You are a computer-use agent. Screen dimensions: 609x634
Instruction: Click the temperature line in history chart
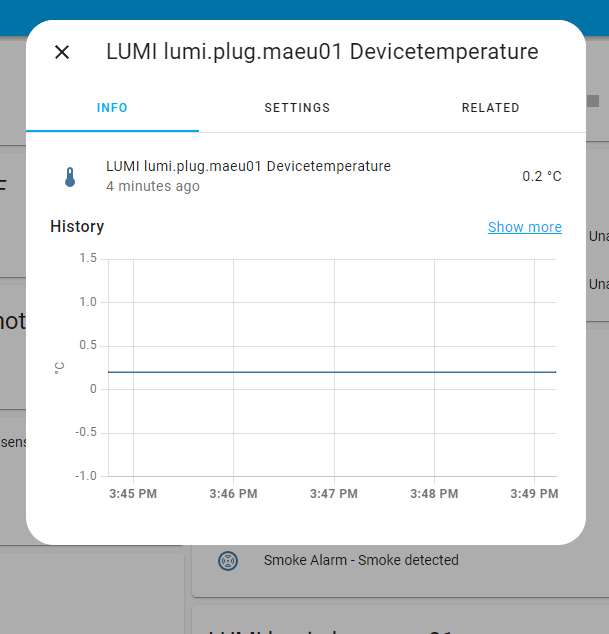(330, 372)
